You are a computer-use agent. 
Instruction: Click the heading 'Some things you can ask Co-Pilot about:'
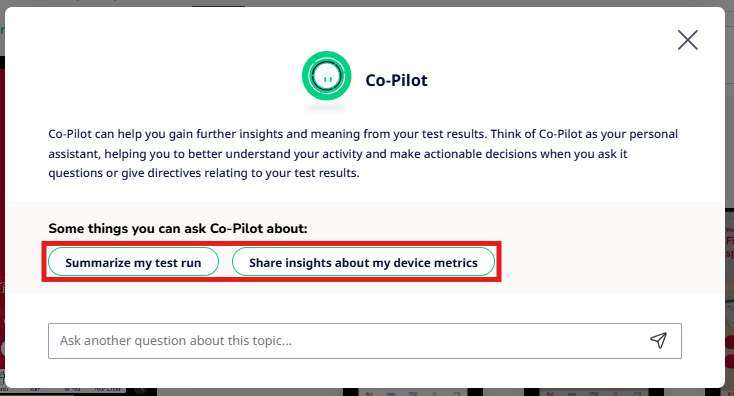178,228
